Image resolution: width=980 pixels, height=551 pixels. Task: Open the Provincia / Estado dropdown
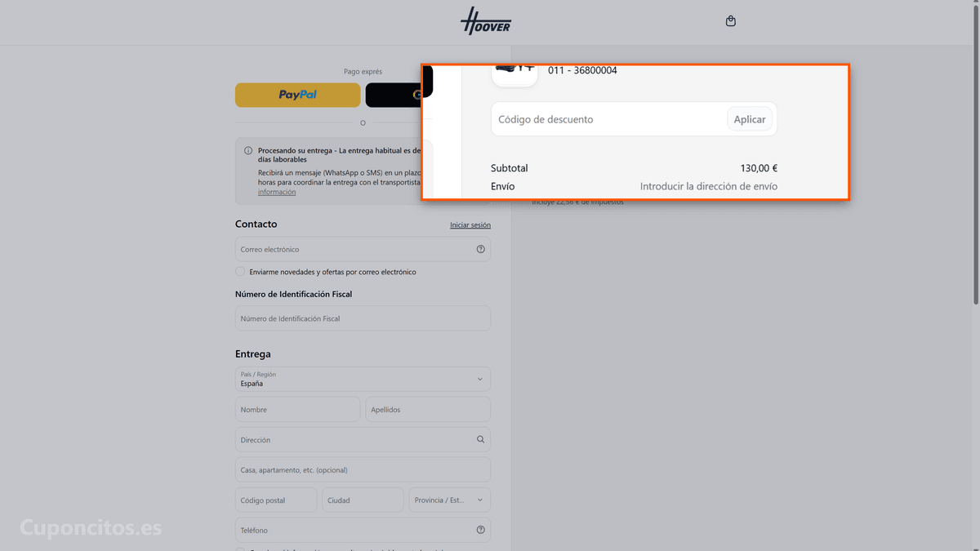pos(449,500)
